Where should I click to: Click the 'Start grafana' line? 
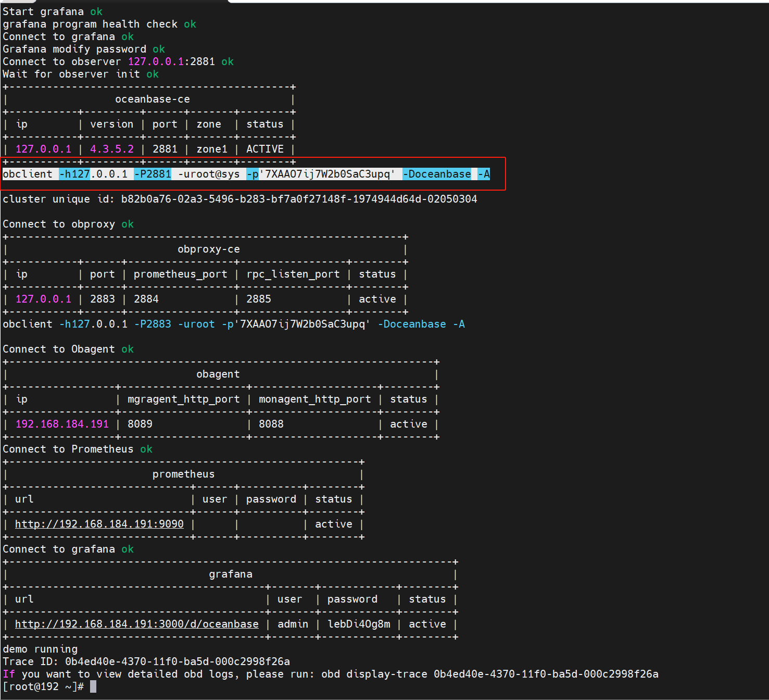(x=53, y=11)
